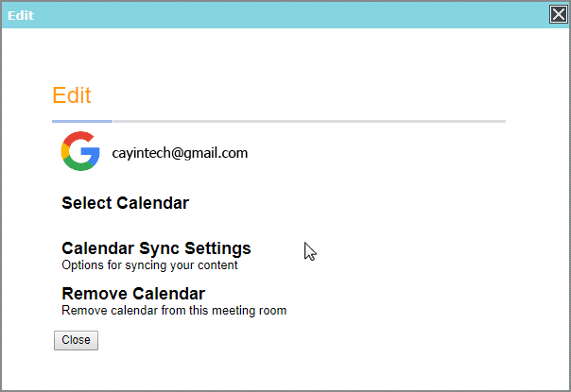Choose the Remove Calendar option

(x=132, y=293)
